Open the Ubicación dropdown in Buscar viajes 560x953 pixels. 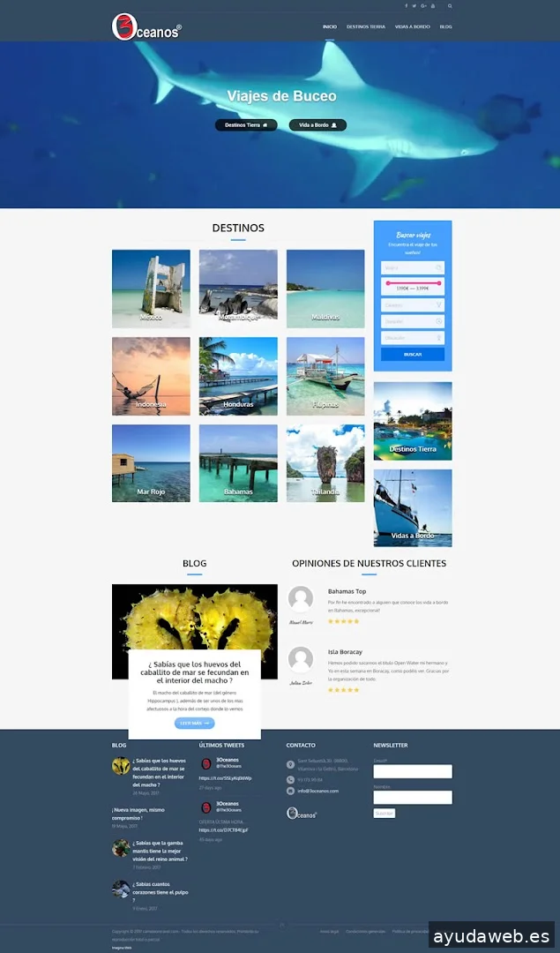tap(413, 338)
